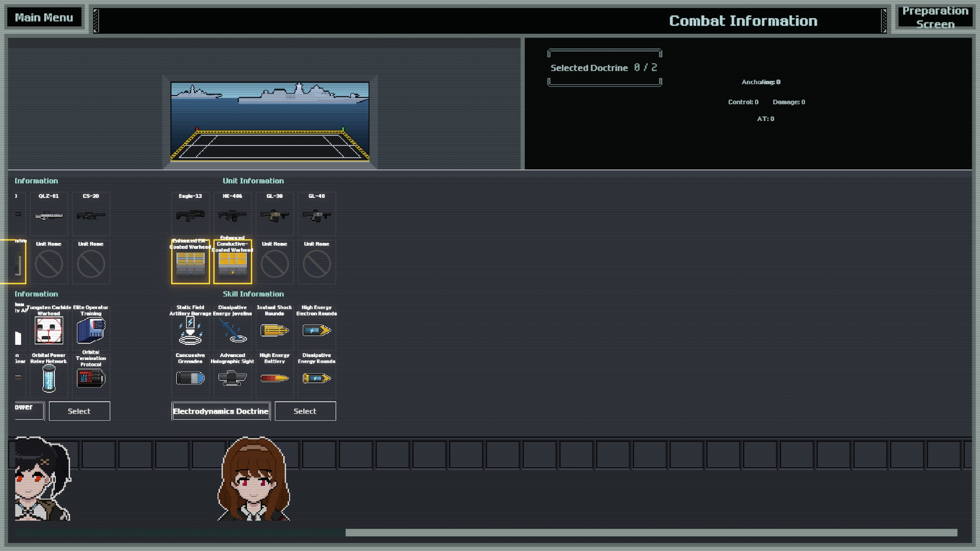This screenshot has height=551, width=980.
Task: Click Orbital Termination Protocol skill icon
Action: coord(91,378)
